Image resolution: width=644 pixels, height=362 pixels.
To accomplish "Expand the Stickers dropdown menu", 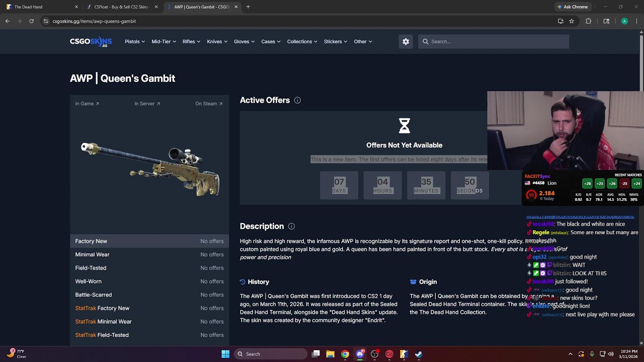I will [336, 42].
